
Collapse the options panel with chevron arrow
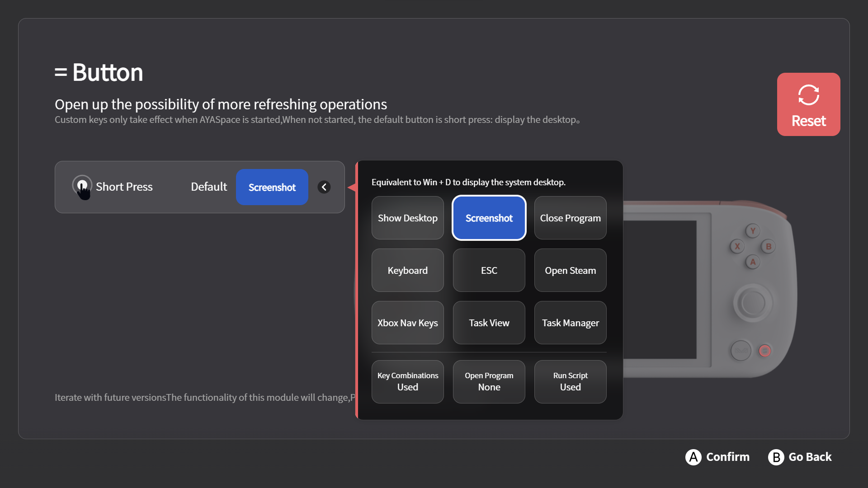324,187
